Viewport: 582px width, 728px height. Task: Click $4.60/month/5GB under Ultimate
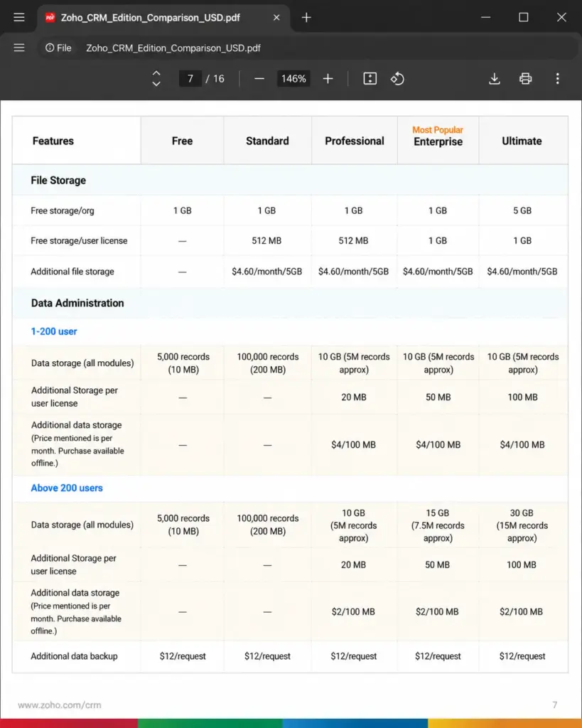point(522,272)
